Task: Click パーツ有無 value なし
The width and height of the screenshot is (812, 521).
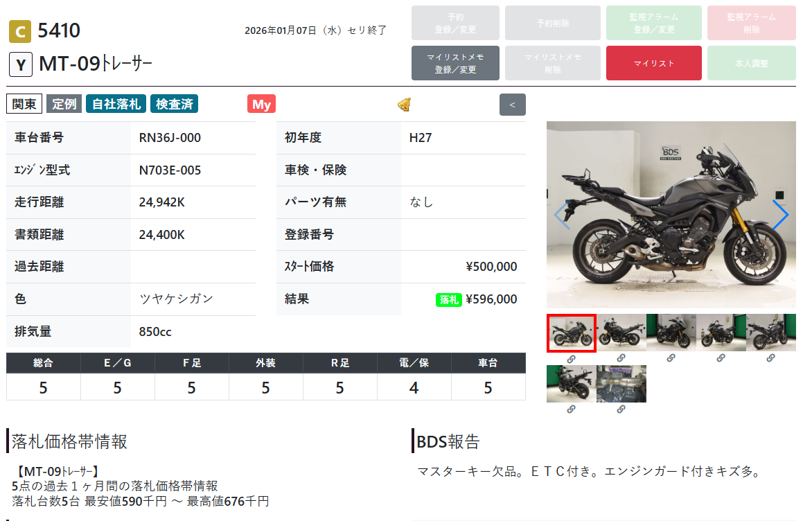Action: tap(421, 202)
